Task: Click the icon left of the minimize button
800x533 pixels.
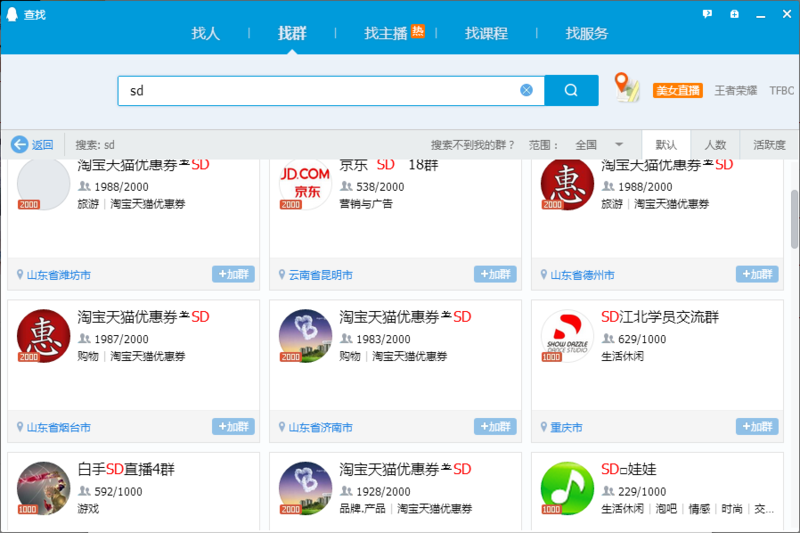Action: [x=734, y=14]
